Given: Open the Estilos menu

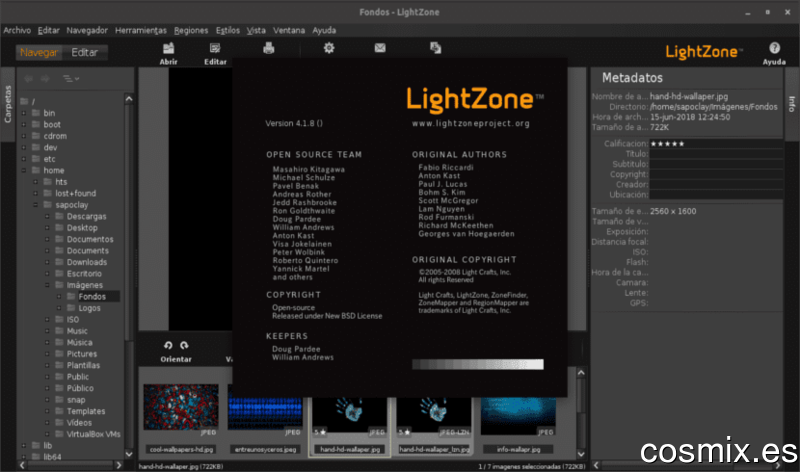Looking at the screenshot, I should pos(228,30).
